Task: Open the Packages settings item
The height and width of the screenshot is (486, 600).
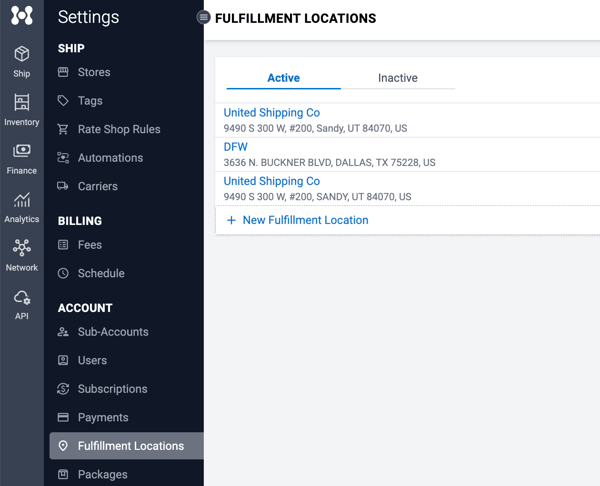Action: point(102,474)
